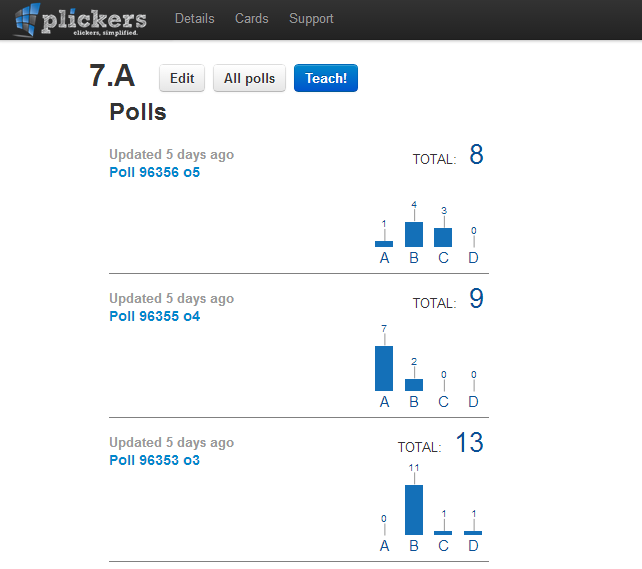642x569 pixels.
Task: Select bar C in Poll 96356 chart
Action: (x=443, y=237)
